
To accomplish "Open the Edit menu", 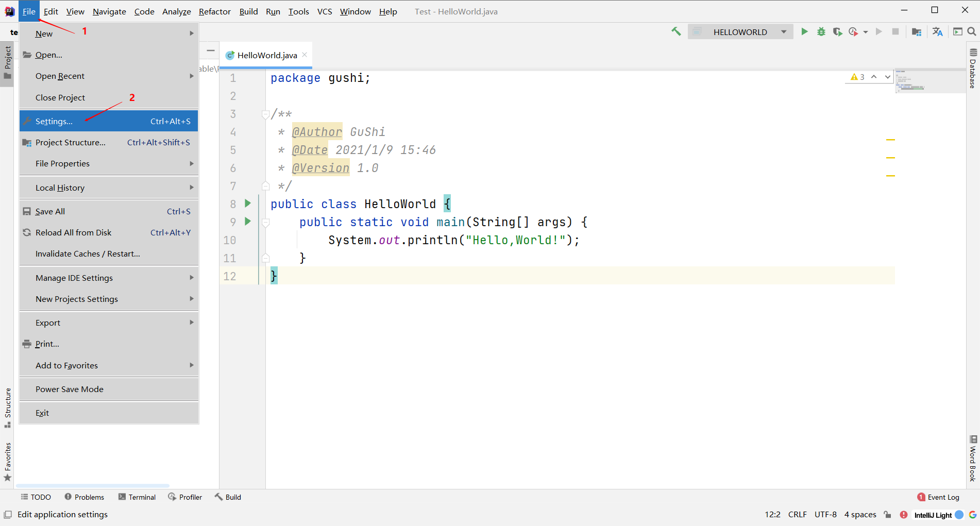I will (x=50, y=11).
